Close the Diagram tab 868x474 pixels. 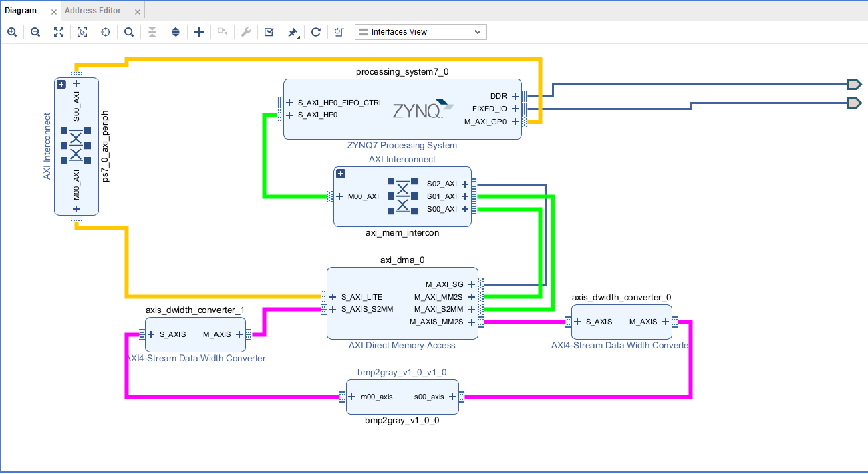click(54, 12)
